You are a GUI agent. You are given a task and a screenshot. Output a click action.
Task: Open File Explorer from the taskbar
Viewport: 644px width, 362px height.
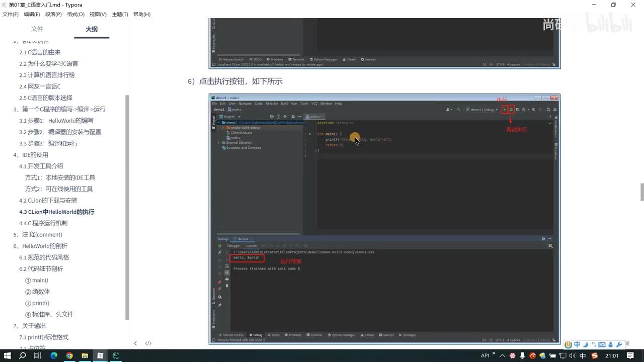point(85,355)
